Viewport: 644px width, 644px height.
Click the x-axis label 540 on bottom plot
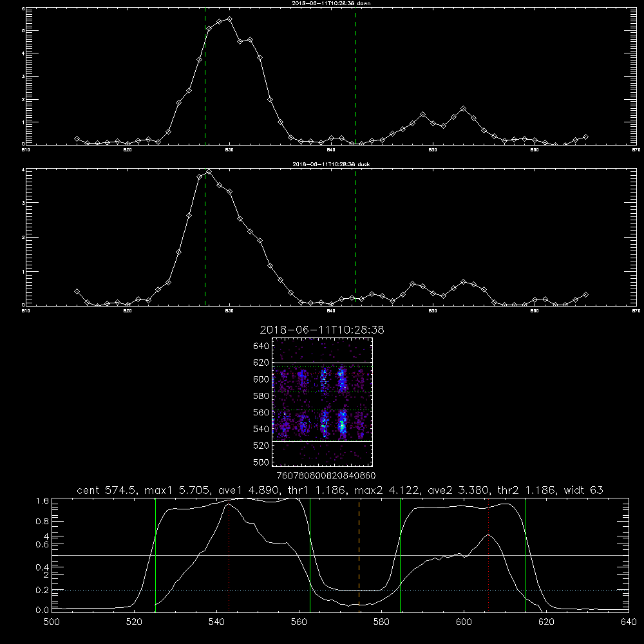point(216,622)
